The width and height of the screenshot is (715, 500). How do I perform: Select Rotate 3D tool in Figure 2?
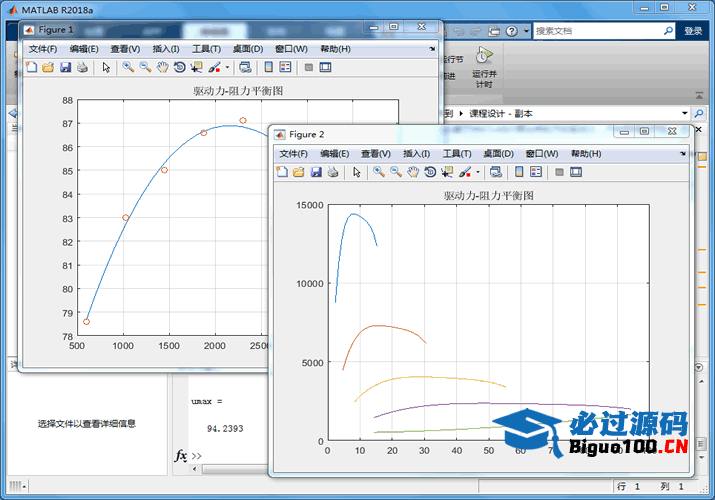(x=430, y=172)
